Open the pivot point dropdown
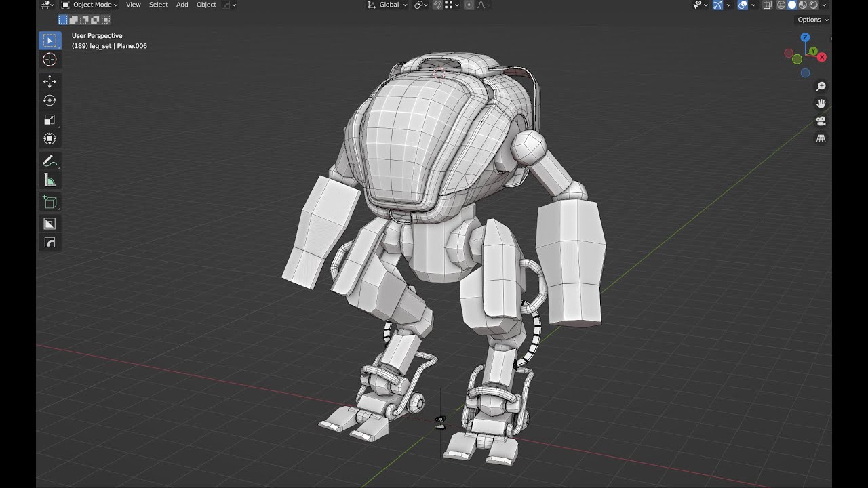Image resolution: width=868 pixels, height=488 pixels. pos(421,5)
